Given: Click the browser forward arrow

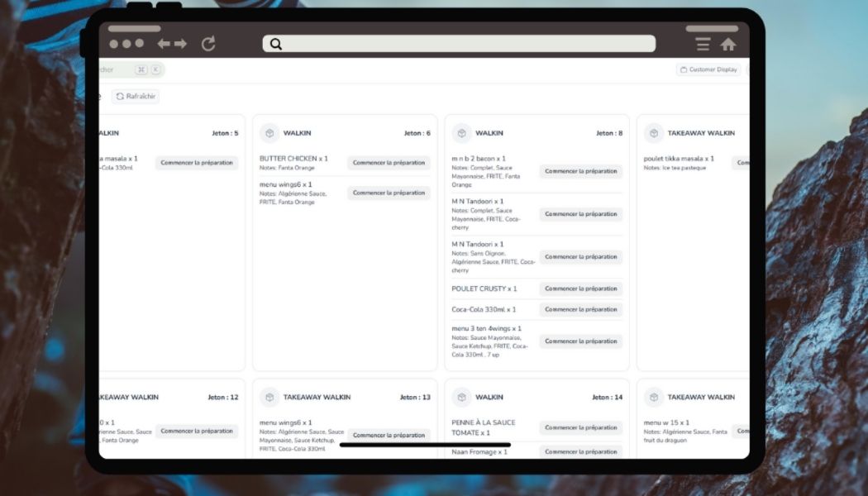Looking at the screenshot, I should coord(180,44).
